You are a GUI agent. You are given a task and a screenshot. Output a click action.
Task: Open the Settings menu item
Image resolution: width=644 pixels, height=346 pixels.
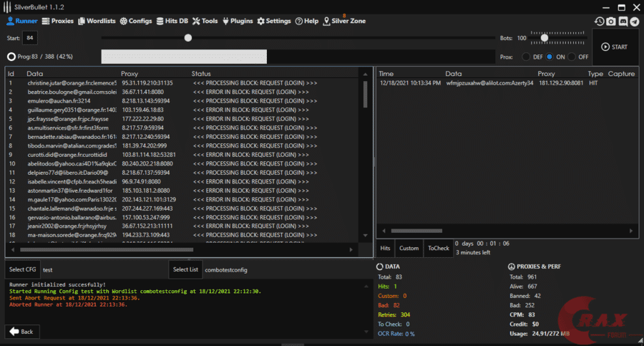click(x=274, y=21)
